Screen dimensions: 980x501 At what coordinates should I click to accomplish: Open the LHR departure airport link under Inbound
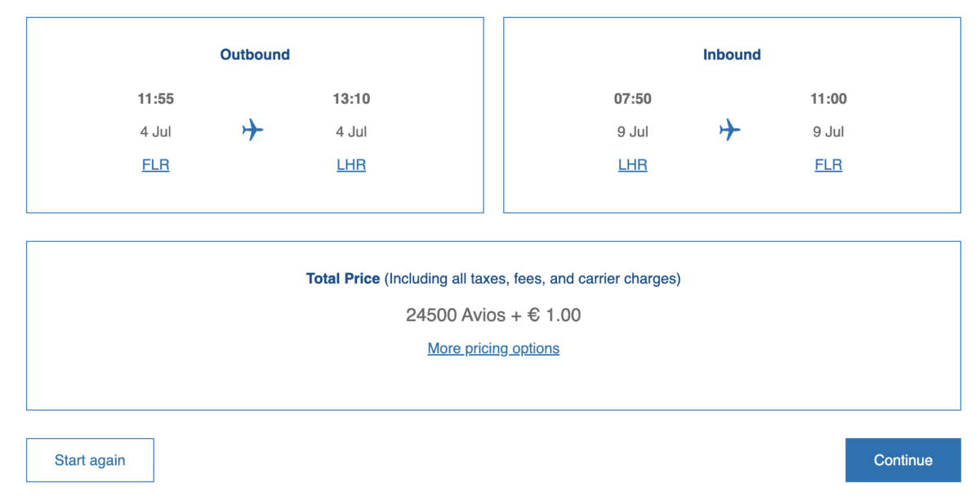(633, 165)
